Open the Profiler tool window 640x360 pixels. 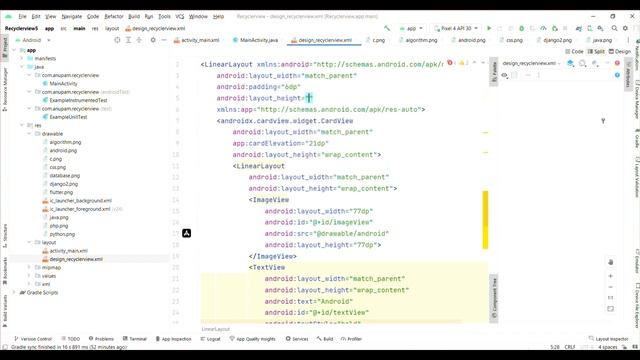point(351,339)
